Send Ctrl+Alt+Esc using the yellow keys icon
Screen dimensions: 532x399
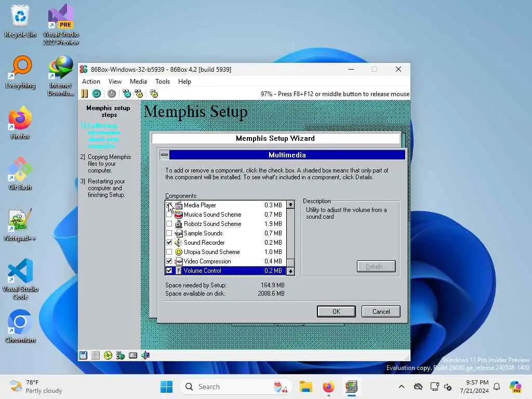[139, 94]
